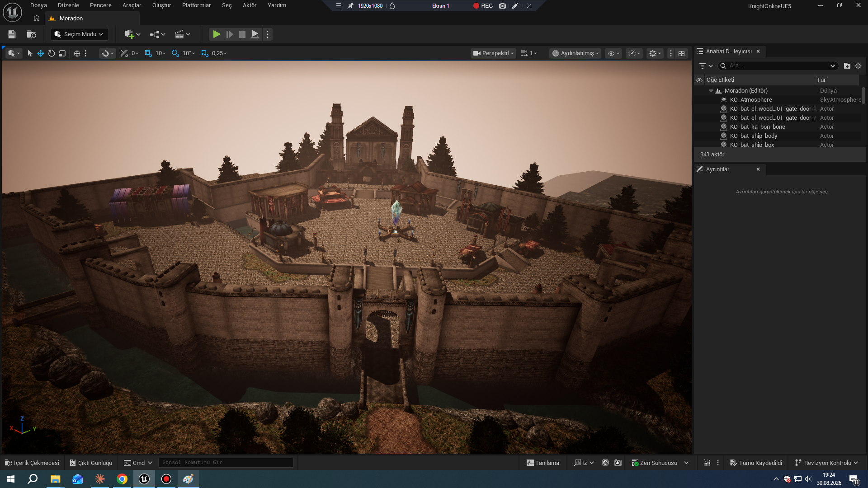Activate the Rotate tool
Viewport: 868px width, 488px height.
point(52,53)
